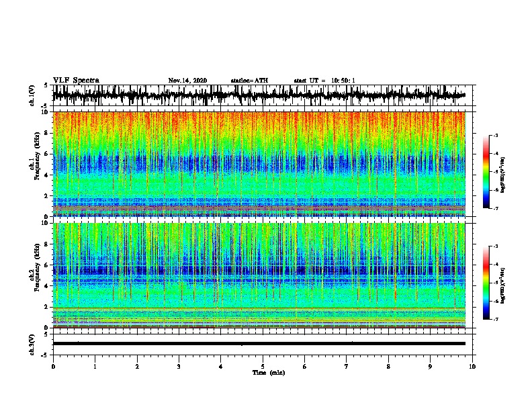
Task: Click the ch.2 color scale "log(PSD)" label
Action: pyautogui.click(x=503, y=285)
